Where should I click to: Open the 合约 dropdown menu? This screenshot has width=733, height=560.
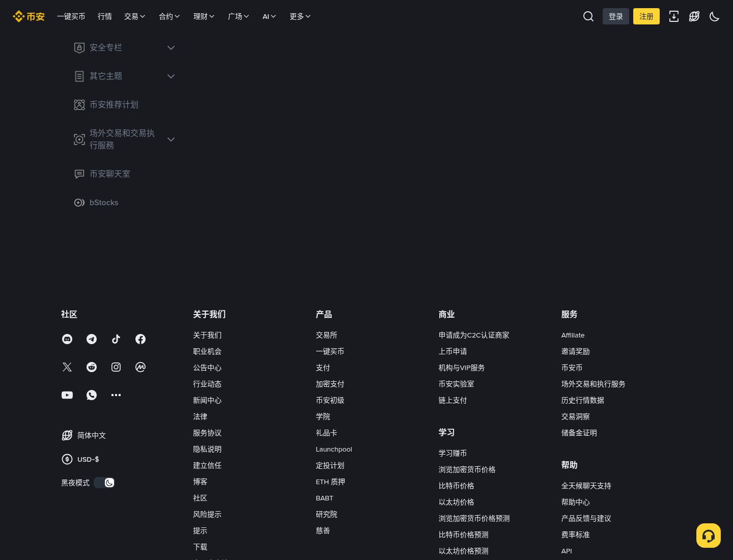[170, 16]
